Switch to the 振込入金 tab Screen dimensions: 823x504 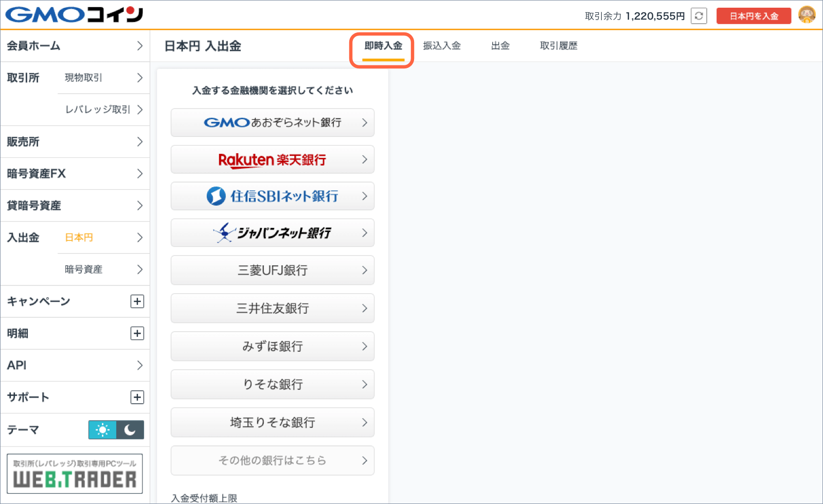pyautogui.click(x=442, y=46)
